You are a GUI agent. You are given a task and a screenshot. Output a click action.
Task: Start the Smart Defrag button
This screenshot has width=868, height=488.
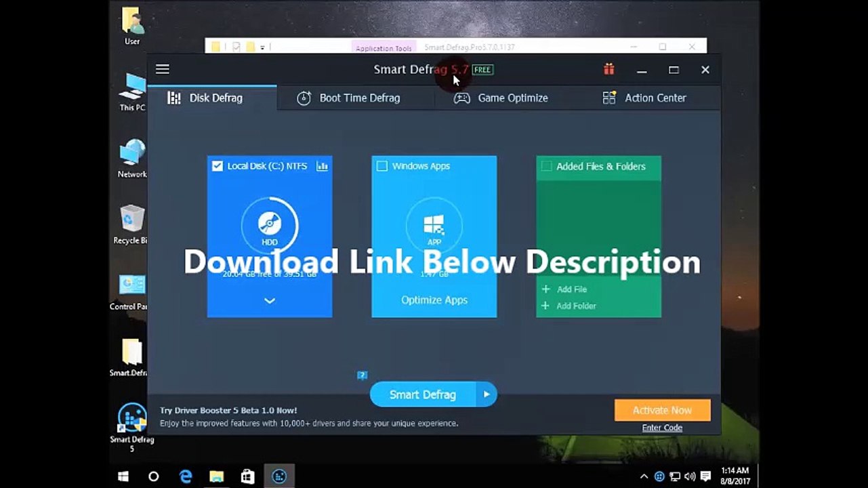[423, 394]
